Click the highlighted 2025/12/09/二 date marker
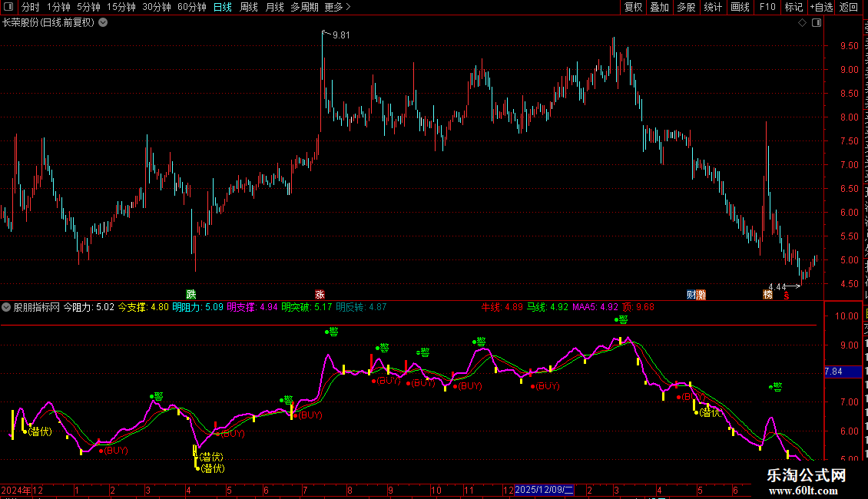Image resolution: width=868 pixels, height=499 pixels. point(544,490)
